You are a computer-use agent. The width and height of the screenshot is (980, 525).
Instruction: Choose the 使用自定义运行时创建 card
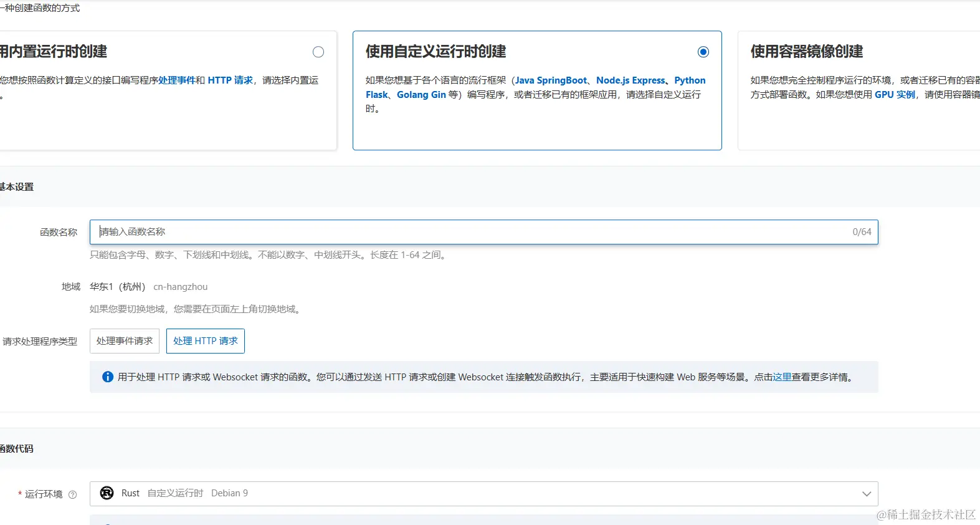537,90
